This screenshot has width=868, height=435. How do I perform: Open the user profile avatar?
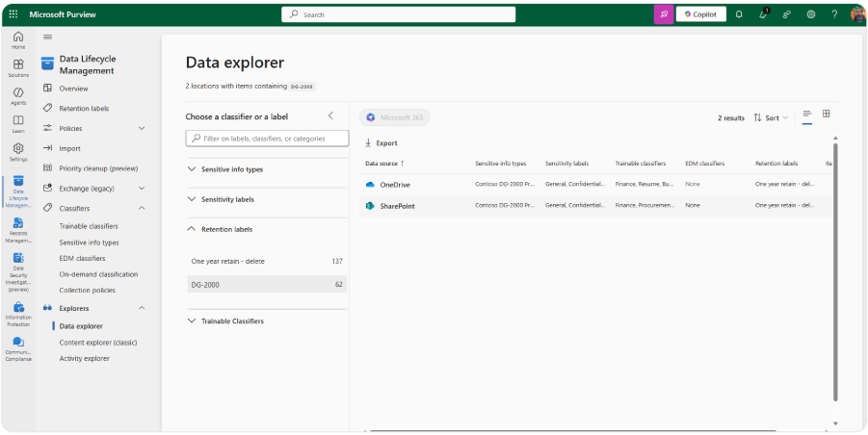(858, 14)
